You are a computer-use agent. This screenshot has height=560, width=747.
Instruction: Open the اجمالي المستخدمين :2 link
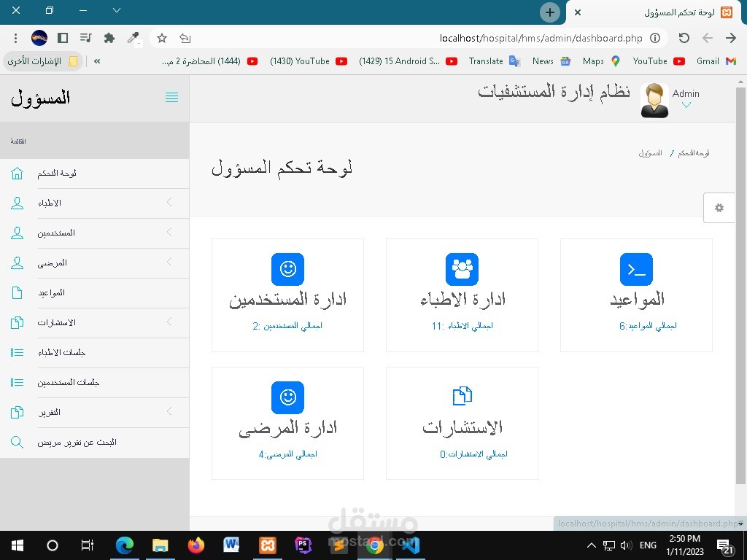(x=287, y=326)
